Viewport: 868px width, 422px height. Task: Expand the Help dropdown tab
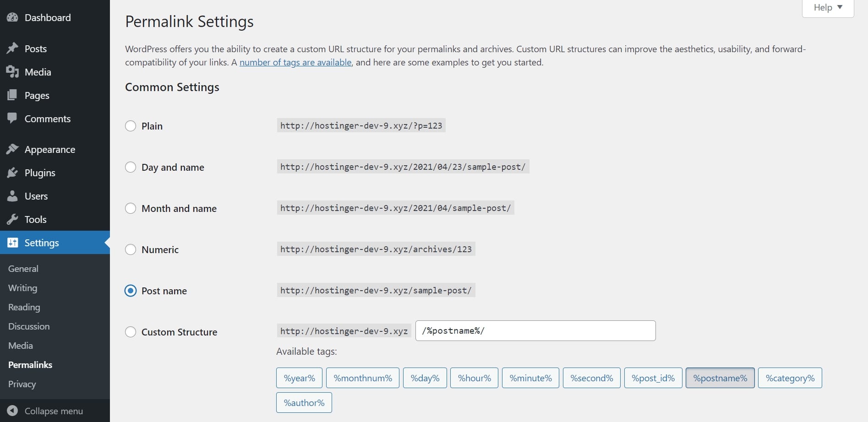[x=828, y=8]
